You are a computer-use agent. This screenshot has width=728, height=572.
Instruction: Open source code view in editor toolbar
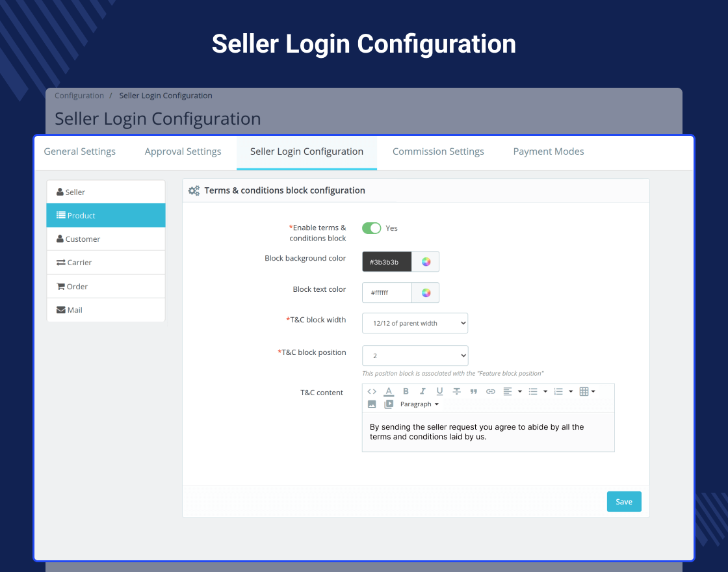pyautogui.click(x=371, y=391)
